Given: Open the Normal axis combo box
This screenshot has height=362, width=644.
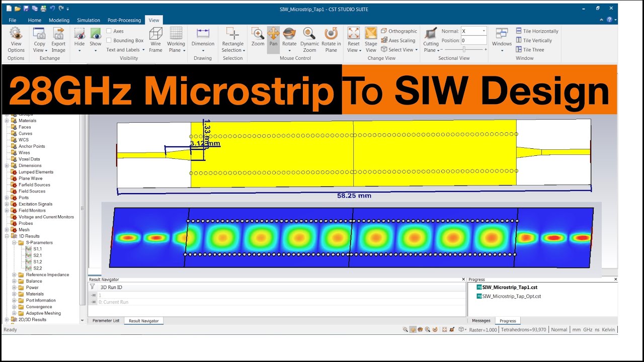Looking at the screenshot, I should click(x=473, y=31).
